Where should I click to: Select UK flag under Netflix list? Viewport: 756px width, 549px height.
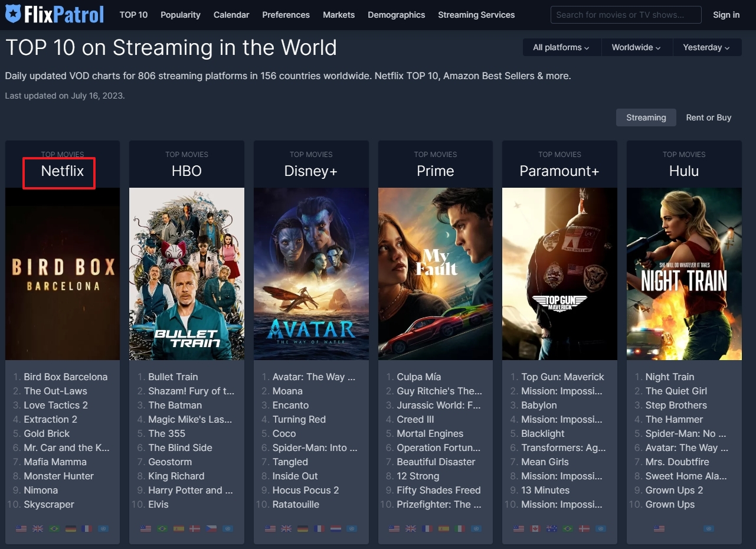click(38, 528)
